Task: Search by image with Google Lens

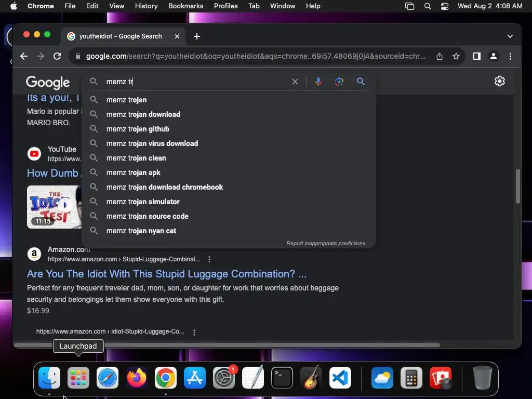Action: 339,82
